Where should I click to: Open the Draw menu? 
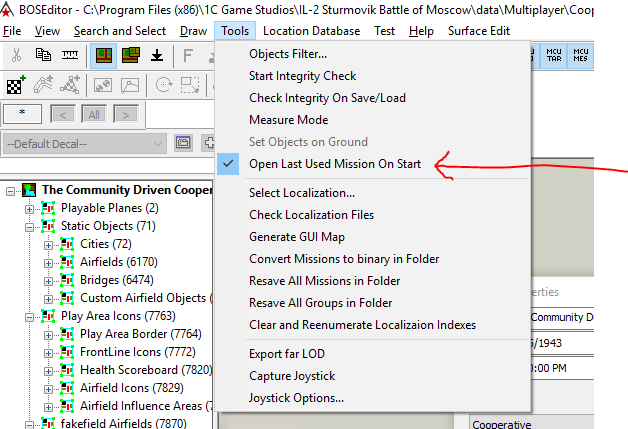point(193,31)
